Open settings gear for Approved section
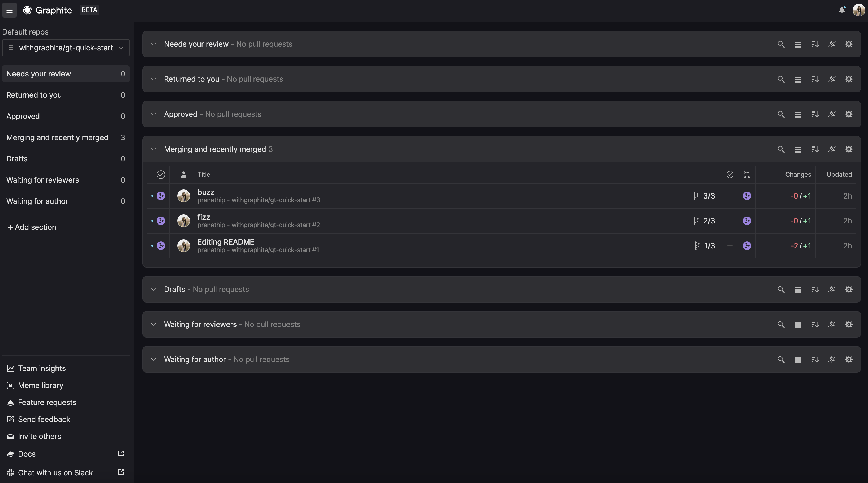 click(849, 114)
